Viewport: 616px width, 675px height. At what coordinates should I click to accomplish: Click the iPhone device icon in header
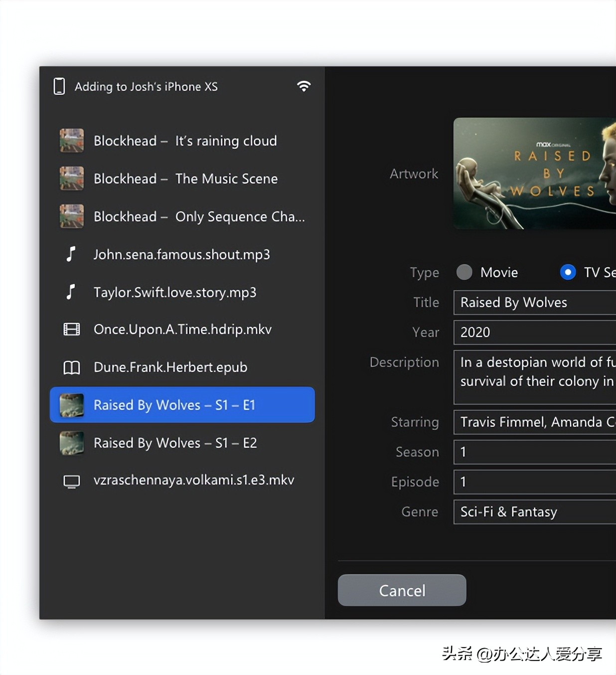point(59,86)
